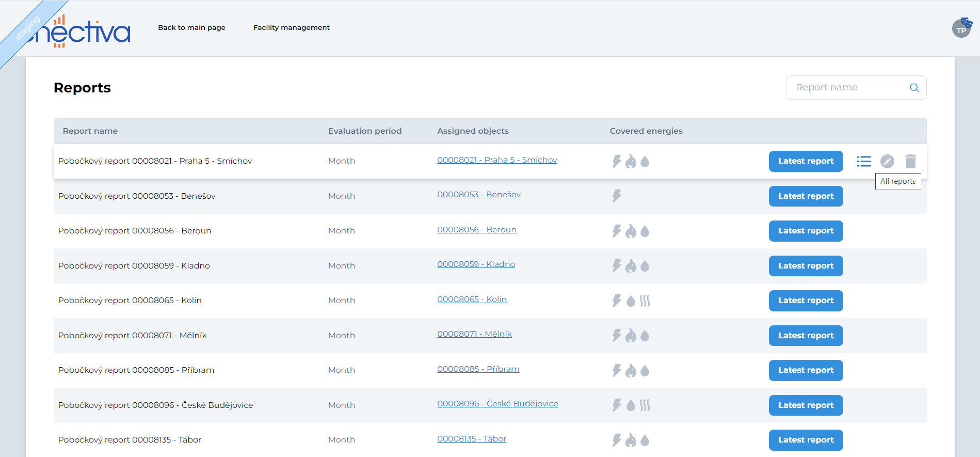Click the electricity bolt icon in Benešov row

(617, 196)
